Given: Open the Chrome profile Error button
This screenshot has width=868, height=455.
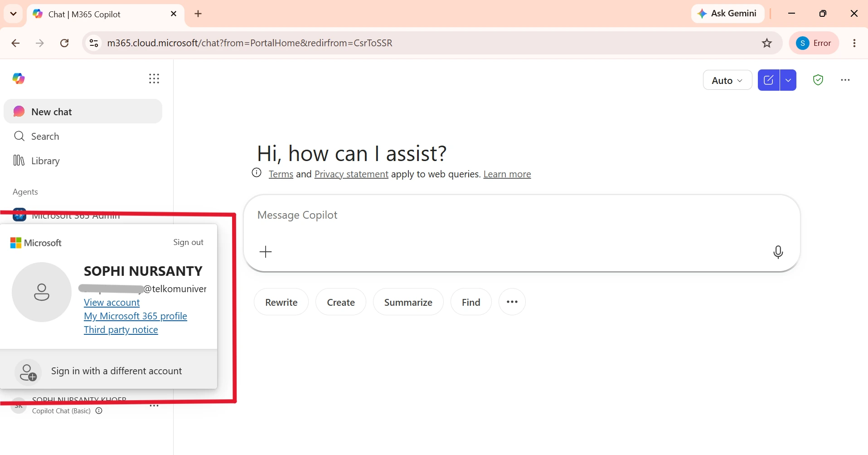Looking at the screenshot, I should [x=814, y=43].
